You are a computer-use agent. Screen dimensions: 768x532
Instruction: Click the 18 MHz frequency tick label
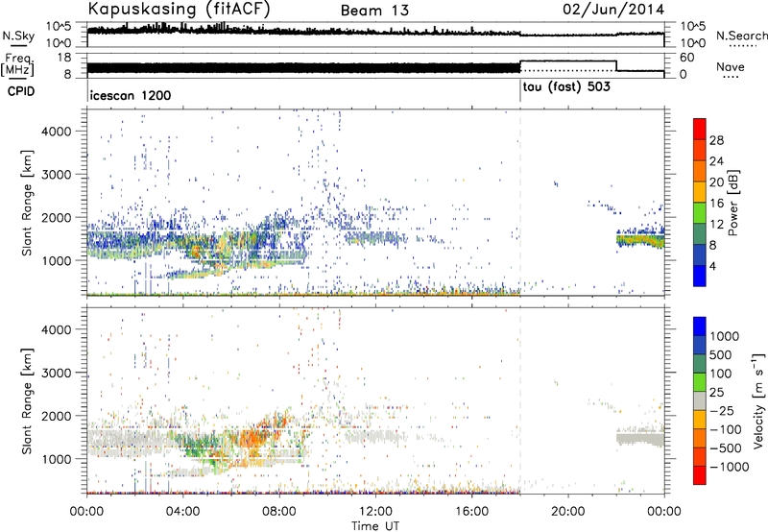pyautogui.click(x=64, y=58)
